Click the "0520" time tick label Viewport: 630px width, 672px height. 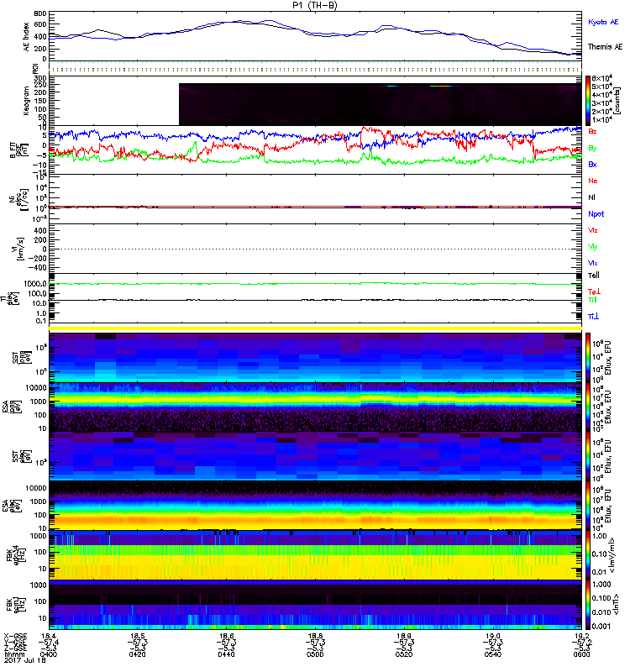tap(404, 654)
